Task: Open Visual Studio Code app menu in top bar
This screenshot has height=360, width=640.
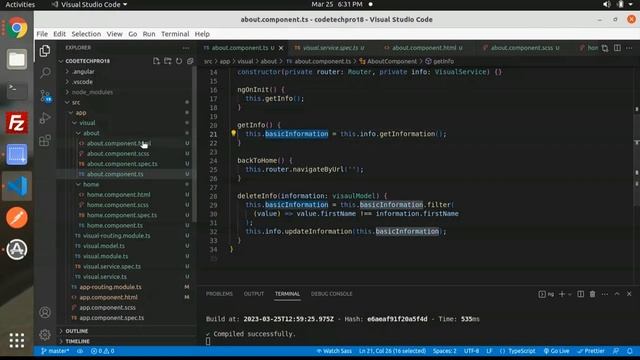Action: pyautogui.click(x=90, y=4)
